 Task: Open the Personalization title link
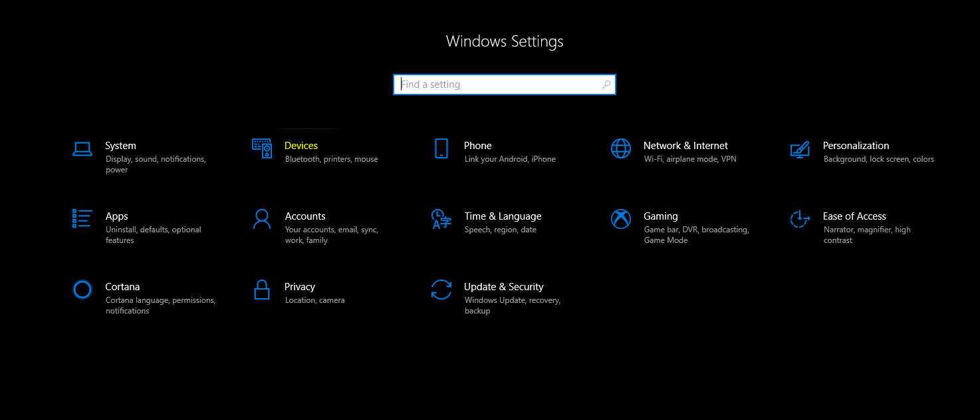click(x=856, y=146)
